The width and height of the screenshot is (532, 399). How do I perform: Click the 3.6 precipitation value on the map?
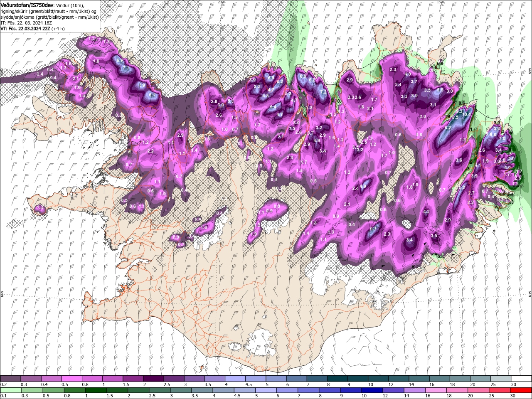point(459,160)
